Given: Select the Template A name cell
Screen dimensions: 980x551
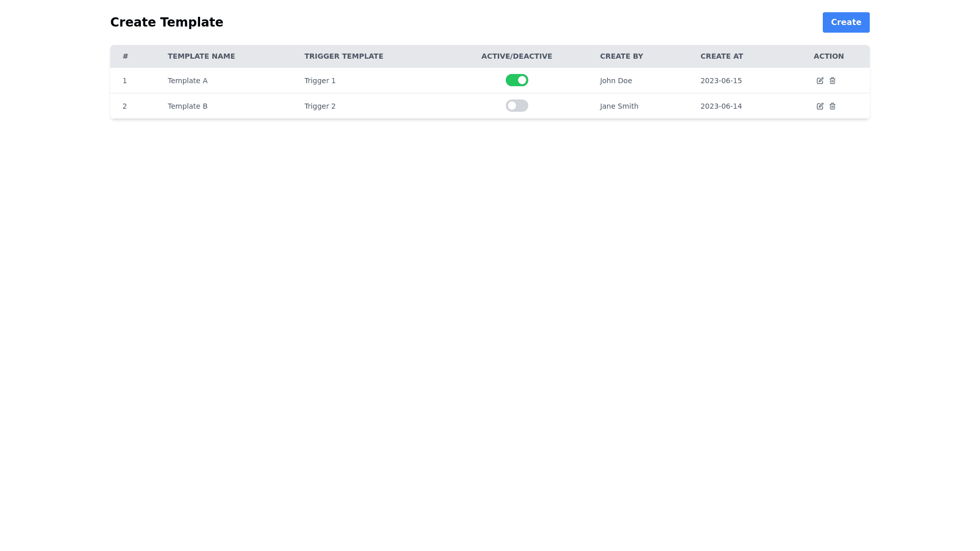Looking at the screenshot, I should pos(187,81).
